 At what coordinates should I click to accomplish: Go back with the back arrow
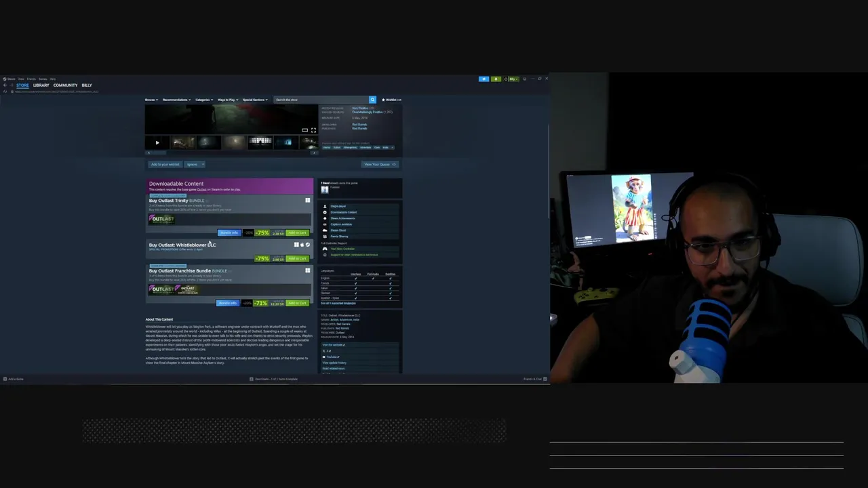pyautogui.click(x=5, y=85)
